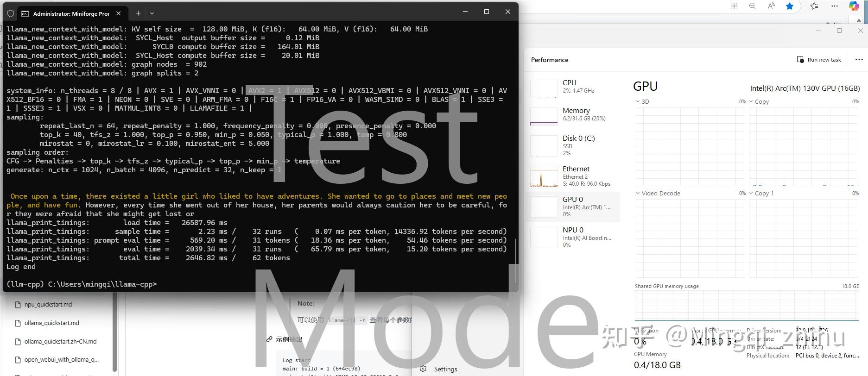Activate the Read aloud icon

(771, 6)
